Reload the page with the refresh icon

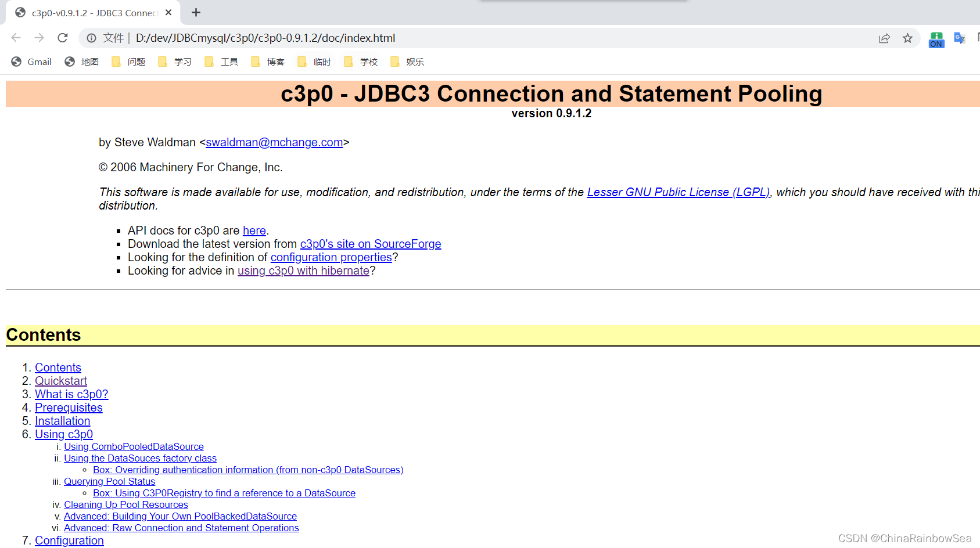click(63, 38)
